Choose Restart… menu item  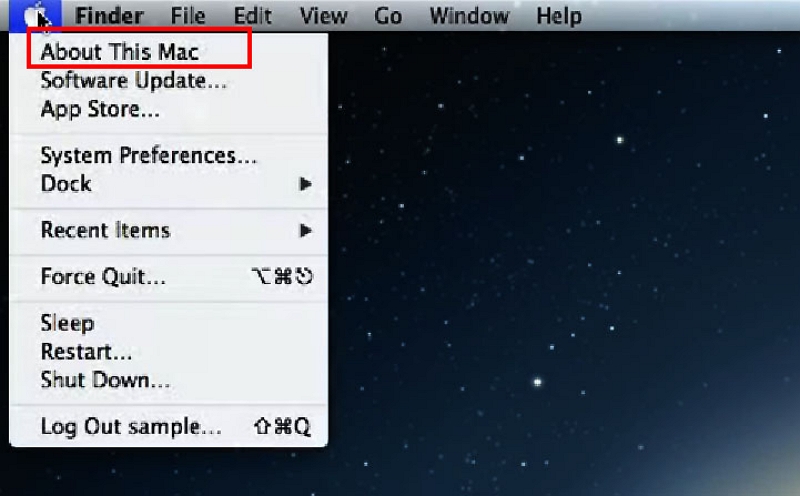pyautogui.click(x=168, y=352)
